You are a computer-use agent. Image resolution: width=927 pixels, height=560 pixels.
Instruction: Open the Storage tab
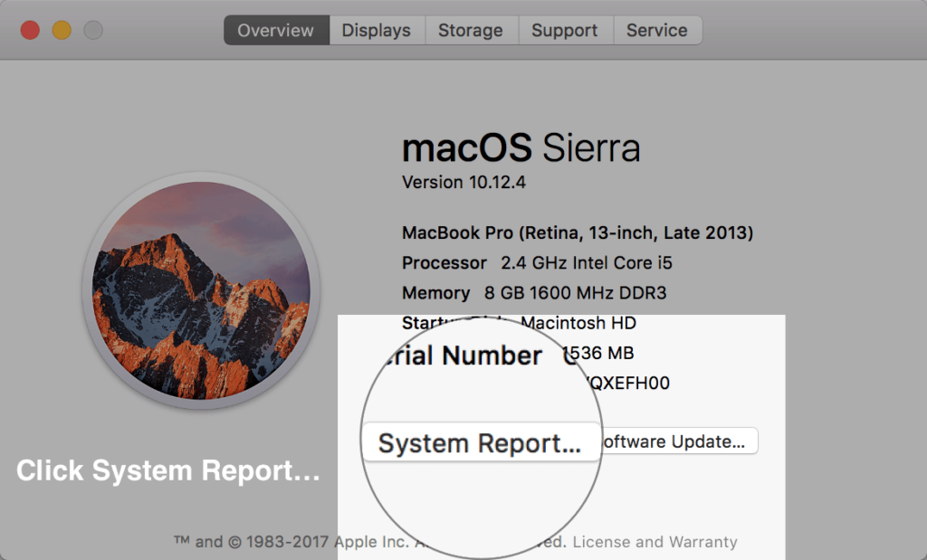[471, 30]
